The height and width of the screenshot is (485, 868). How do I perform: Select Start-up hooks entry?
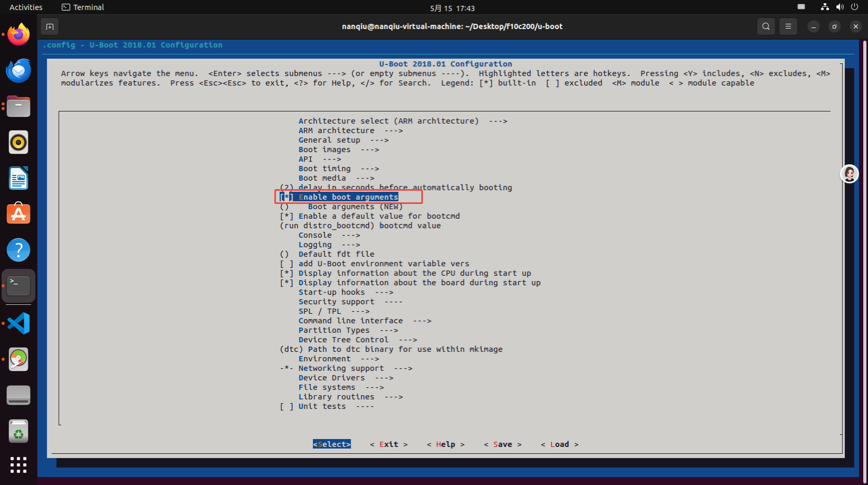tap(346, 292)
